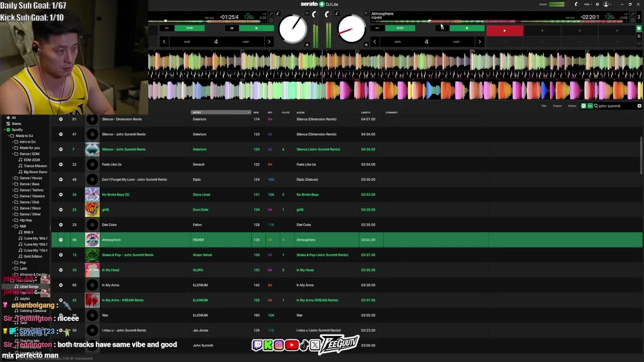Select the Stems crate
Image resolution: width=644 pixels, height=362 pixels.
(x=17, y=124)
